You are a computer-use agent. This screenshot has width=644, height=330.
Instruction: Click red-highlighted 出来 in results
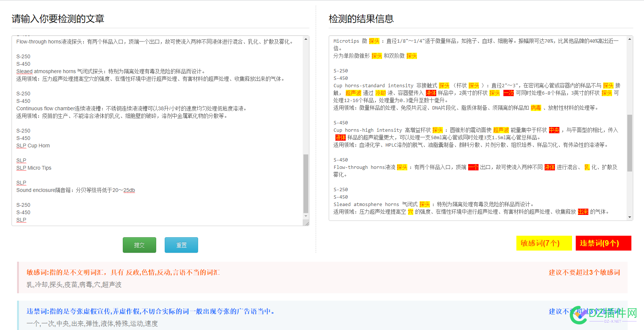(583, 212)
